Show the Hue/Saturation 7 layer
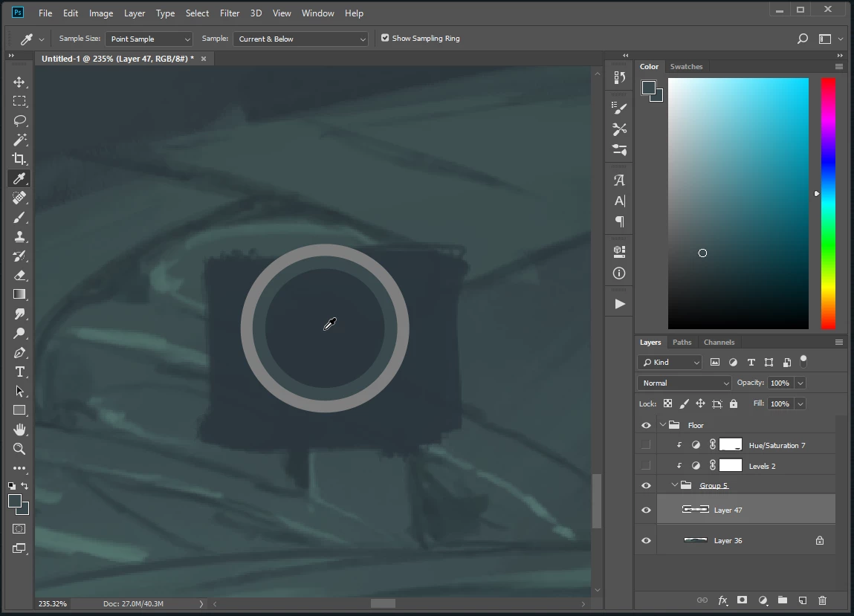 click(646, 445)
